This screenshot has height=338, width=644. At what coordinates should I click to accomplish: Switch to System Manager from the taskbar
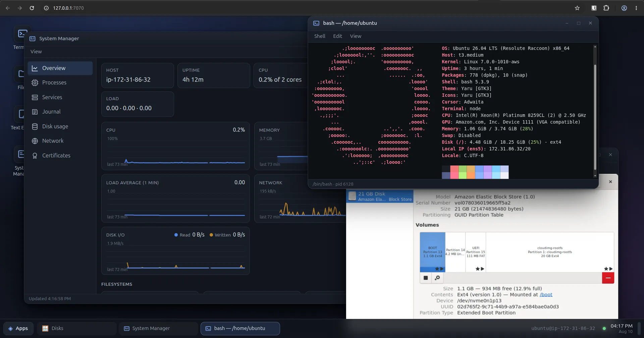158,328
